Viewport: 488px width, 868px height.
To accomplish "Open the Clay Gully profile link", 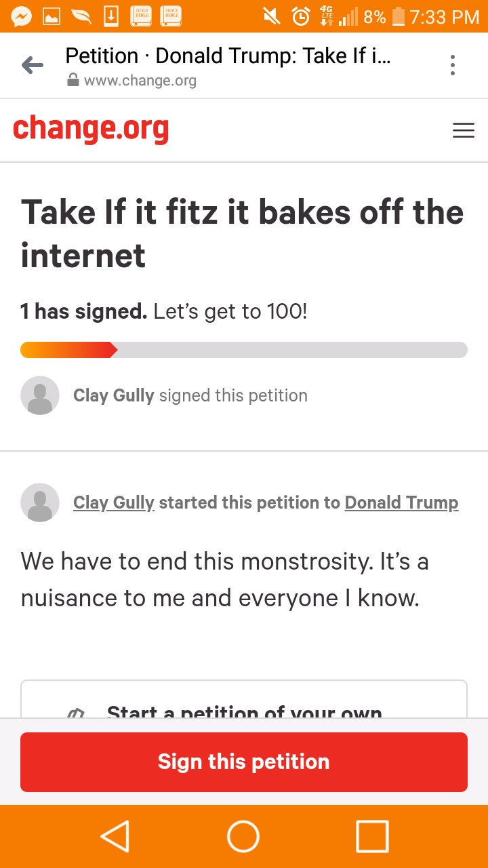I will point(114,502).
